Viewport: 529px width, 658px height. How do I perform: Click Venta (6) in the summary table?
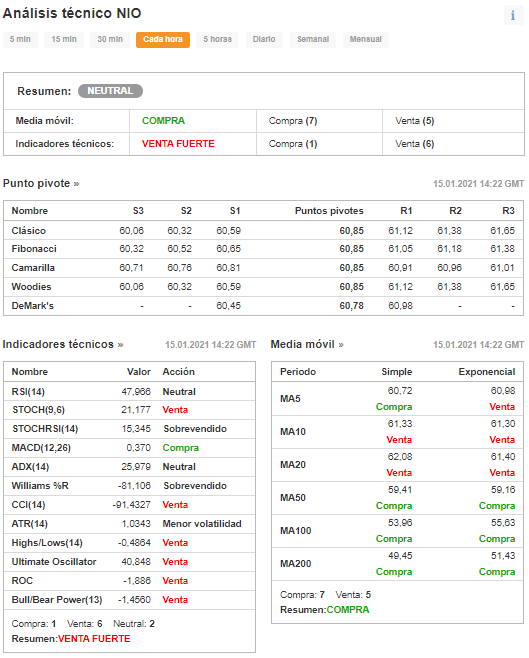414,144
